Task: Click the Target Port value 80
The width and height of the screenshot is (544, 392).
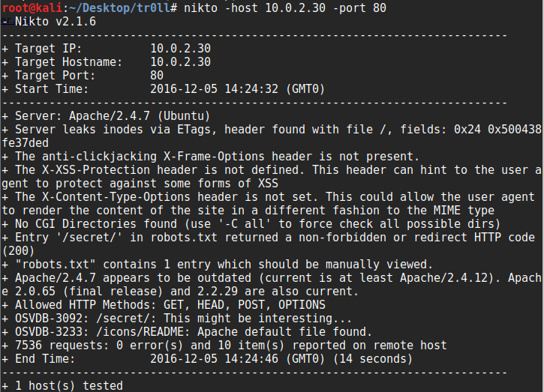Action: (x=157, y=75)
